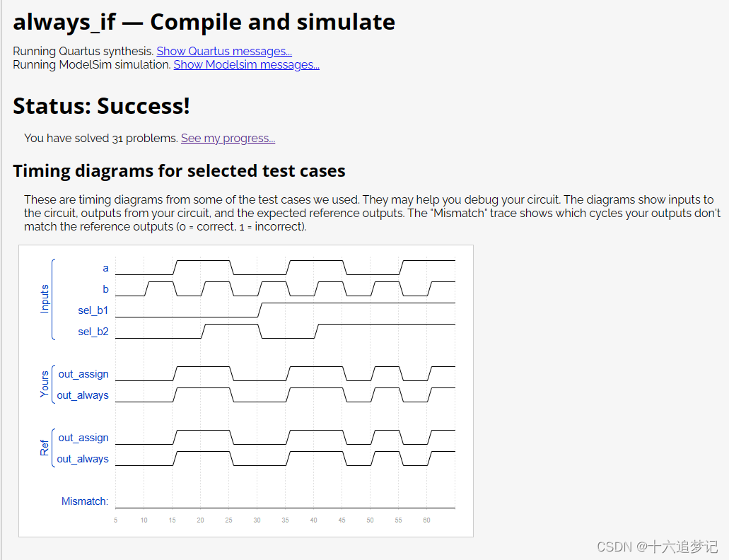Select out_always label under Yours group
729x560 pixels.
click(82, 395)
